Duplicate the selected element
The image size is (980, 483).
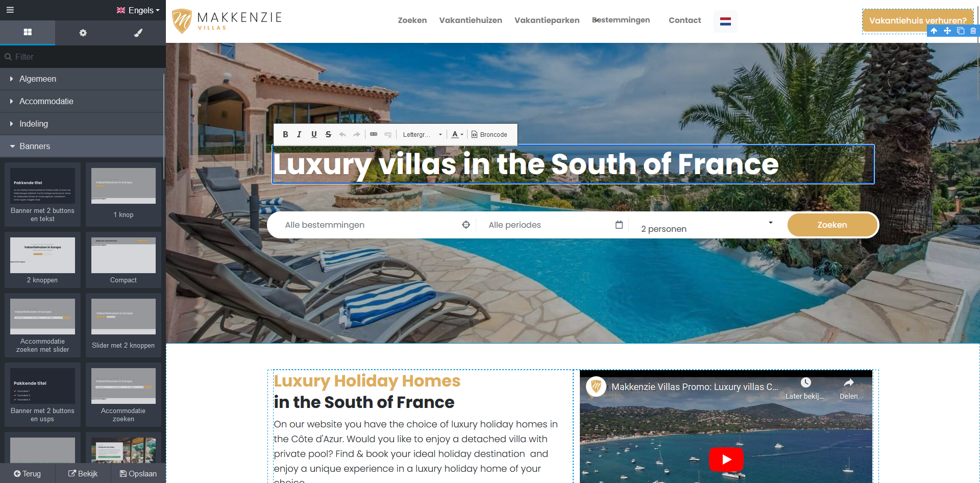(x=960, y=31)
